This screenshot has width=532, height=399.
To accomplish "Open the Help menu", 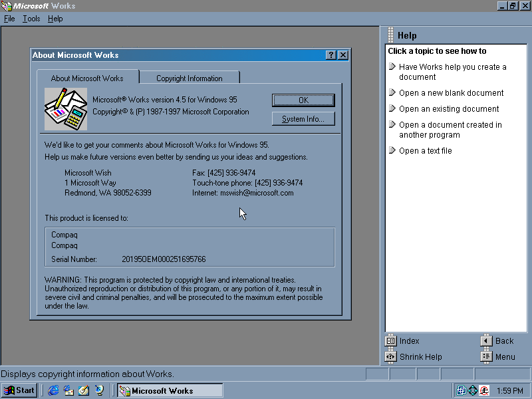I will click(x=55, y=19).
